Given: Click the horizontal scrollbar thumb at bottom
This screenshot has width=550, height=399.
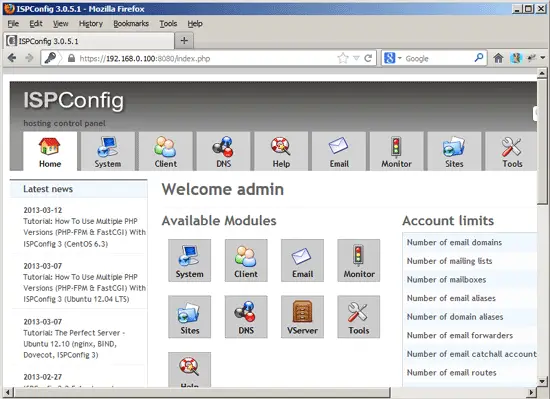Looking at the screenshot, I should point(202,392).
